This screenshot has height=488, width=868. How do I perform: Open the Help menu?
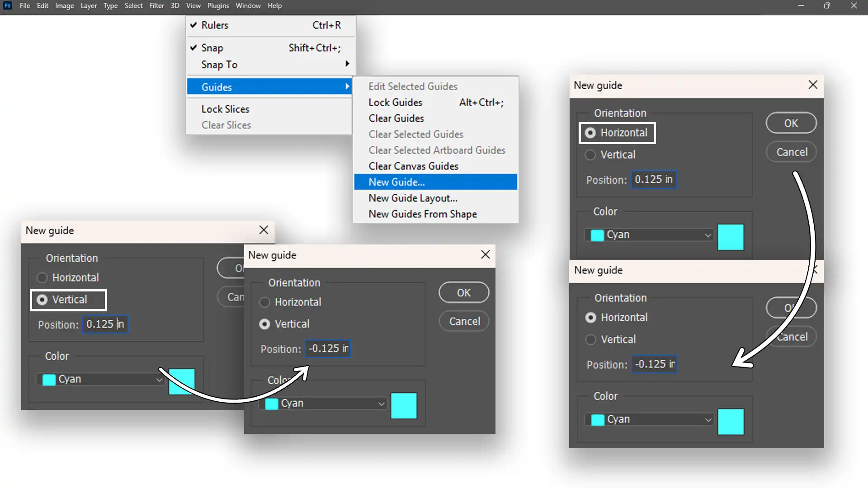pos(274,6)
